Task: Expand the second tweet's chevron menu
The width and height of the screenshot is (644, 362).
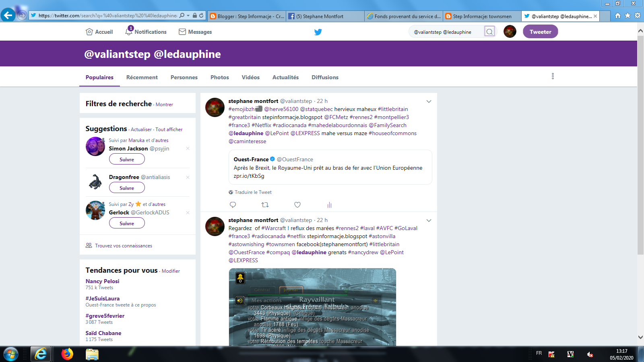Action: [429, 220]
